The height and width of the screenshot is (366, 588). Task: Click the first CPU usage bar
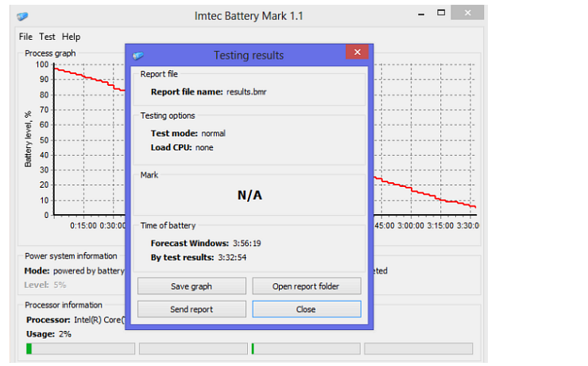(80, 348)
